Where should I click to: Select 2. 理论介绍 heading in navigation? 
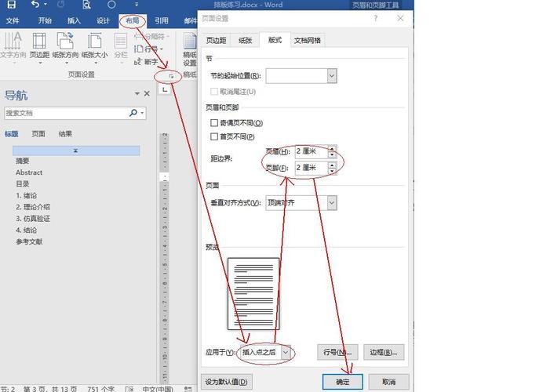coord(33,207)
